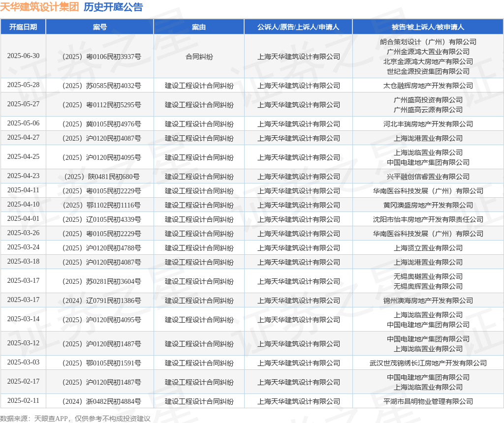Click the date cell 2025-03-14

click(23, 319)
